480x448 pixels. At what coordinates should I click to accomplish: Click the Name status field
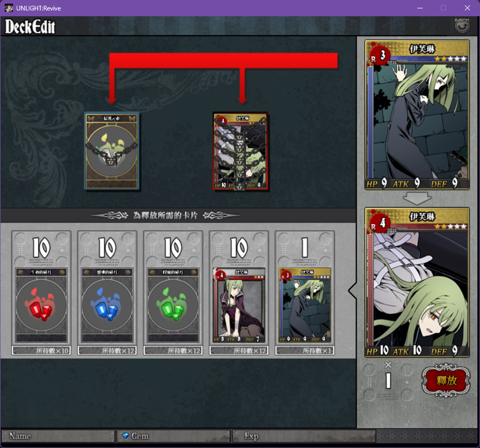coord(58,436)
